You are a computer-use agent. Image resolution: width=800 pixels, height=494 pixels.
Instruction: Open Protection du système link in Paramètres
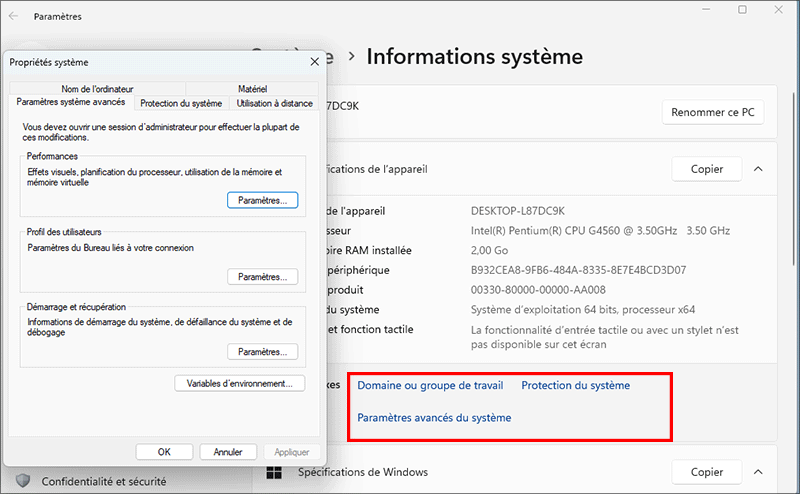(x=576, y=385)
